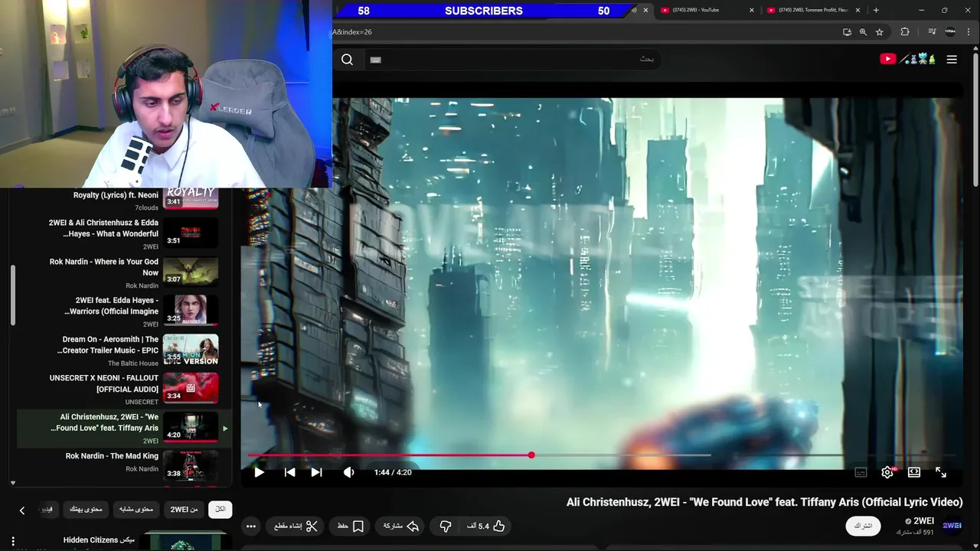Screen dimensions: 980x551
Task: Select the الكل filter chip
Action: coord(220,509)
